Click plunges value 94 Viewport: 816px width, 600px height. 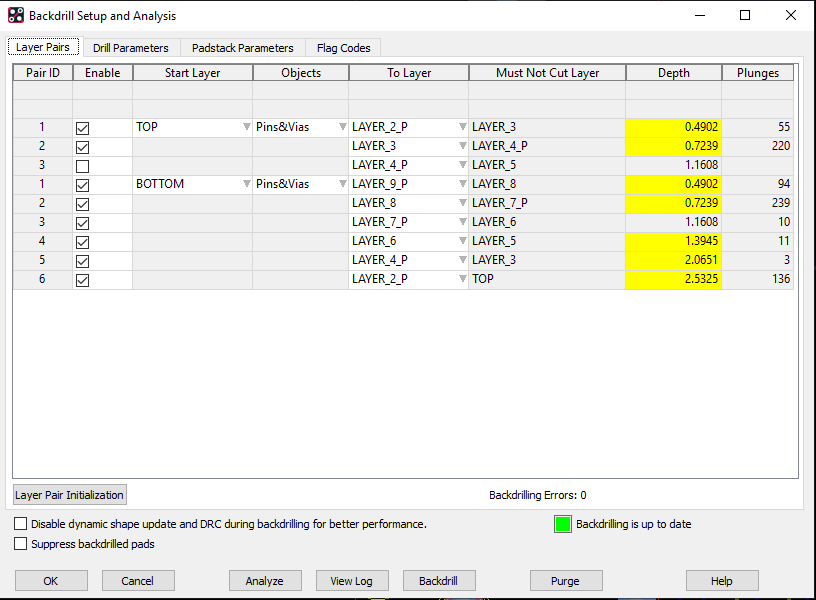tap(758, 184)
